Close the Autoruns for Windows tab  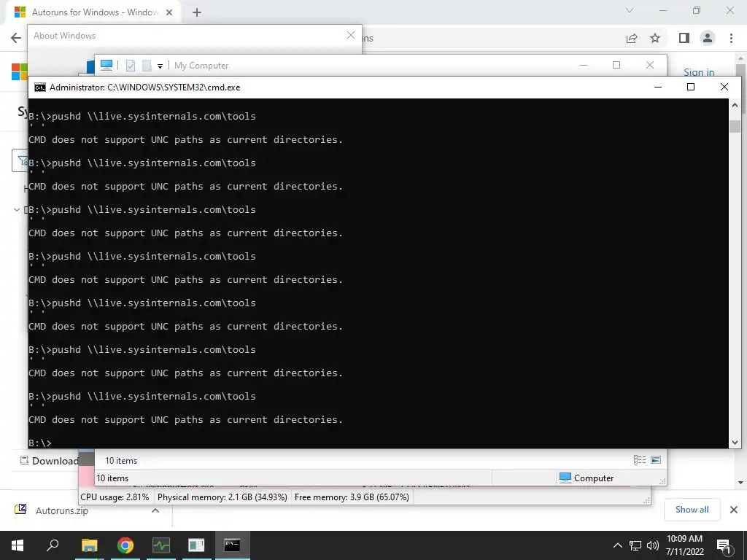click(169, 12)
